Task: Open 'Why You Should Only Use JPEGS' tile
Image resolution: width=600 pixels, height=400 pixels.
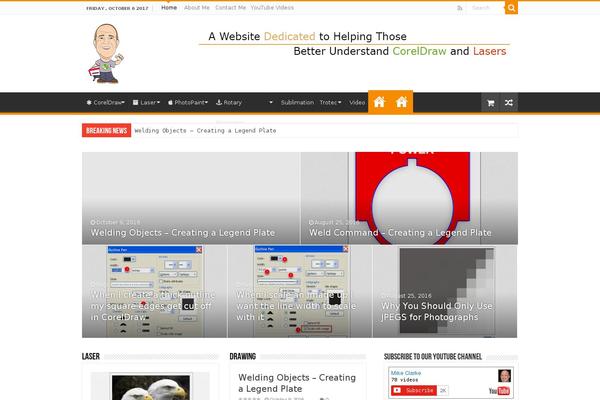Action: (x=445, y=292)
